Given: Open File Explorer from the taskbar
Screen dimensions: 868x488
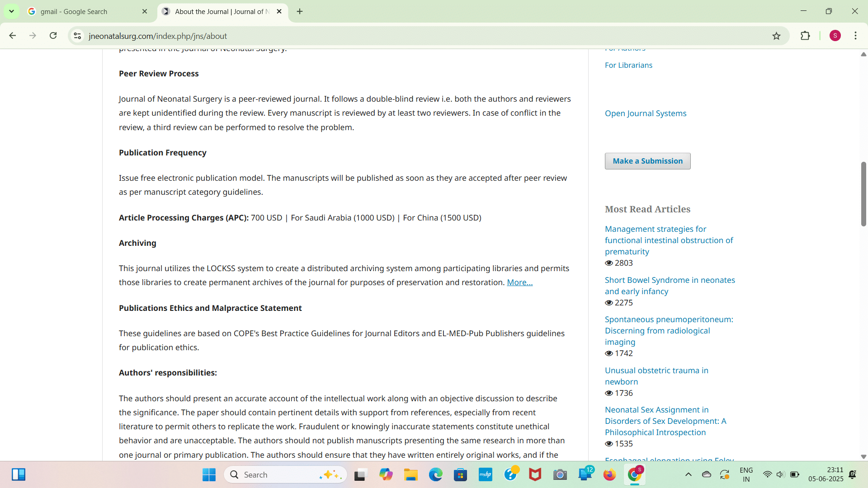Looking at the screenshot, I should click(410, 474).
